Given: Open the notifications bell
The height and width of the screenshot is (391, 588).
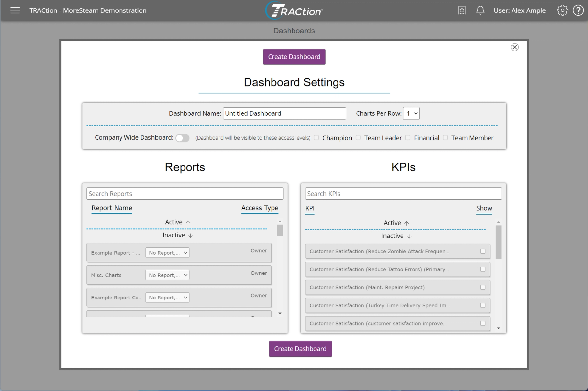Looking at the screenshot, I should 480,10.
